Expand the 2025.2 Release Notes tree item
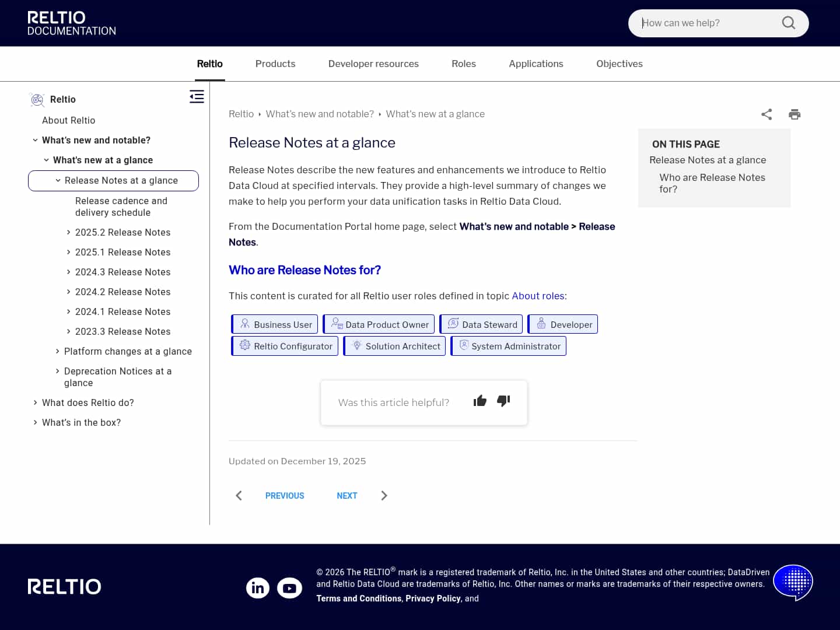The image size is (840, 630). (x=68, y=232)
